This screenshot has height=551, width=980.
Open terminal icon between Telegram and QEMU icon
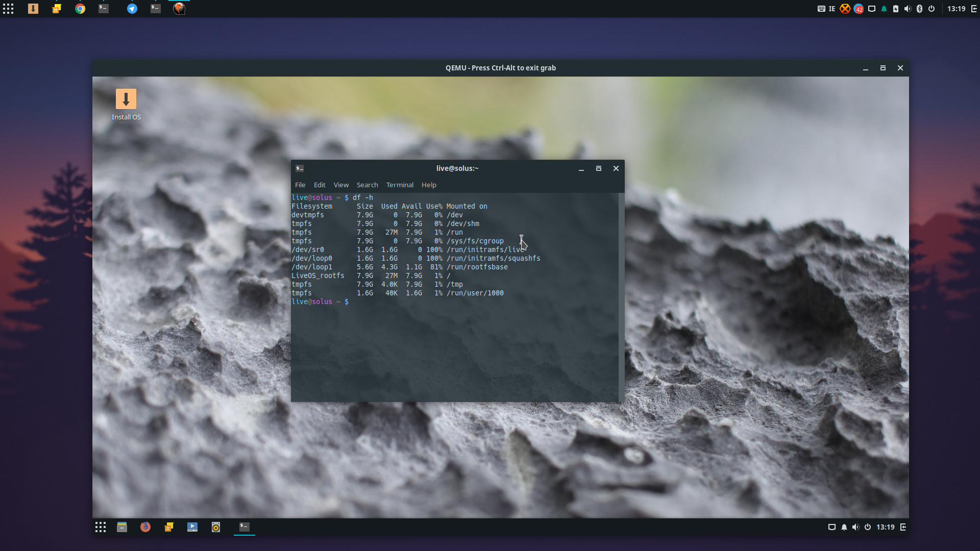tap(156, 9)
